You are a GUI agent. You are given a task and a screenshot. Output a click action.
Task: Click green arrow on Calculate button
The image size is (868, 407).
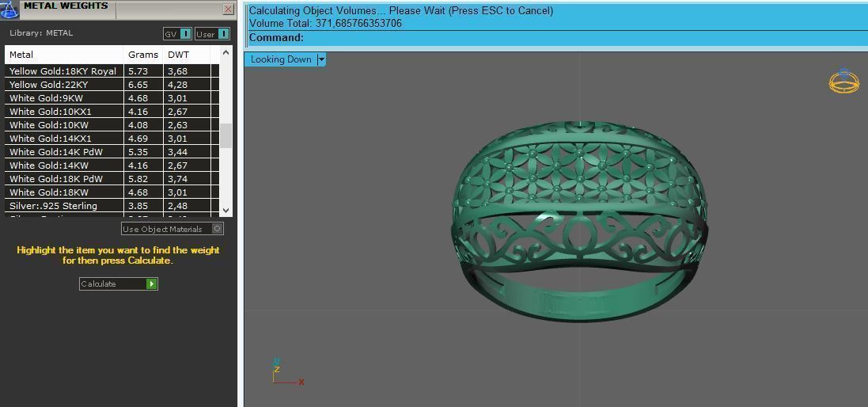coord(152,283)
